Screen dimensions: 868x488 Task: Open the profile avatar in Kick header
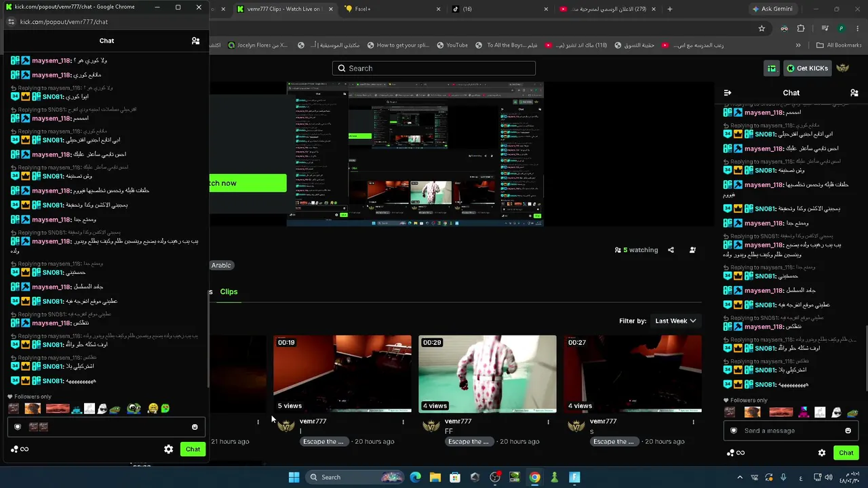[843, 68]
